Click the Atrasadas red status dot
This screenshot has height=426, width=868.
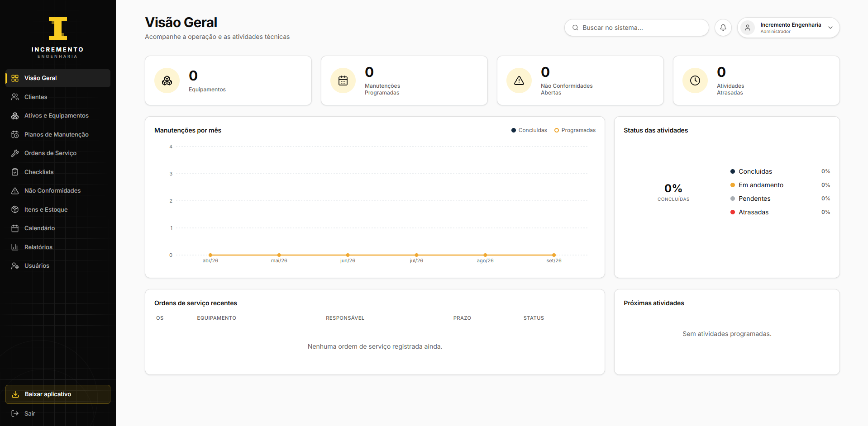733,212
